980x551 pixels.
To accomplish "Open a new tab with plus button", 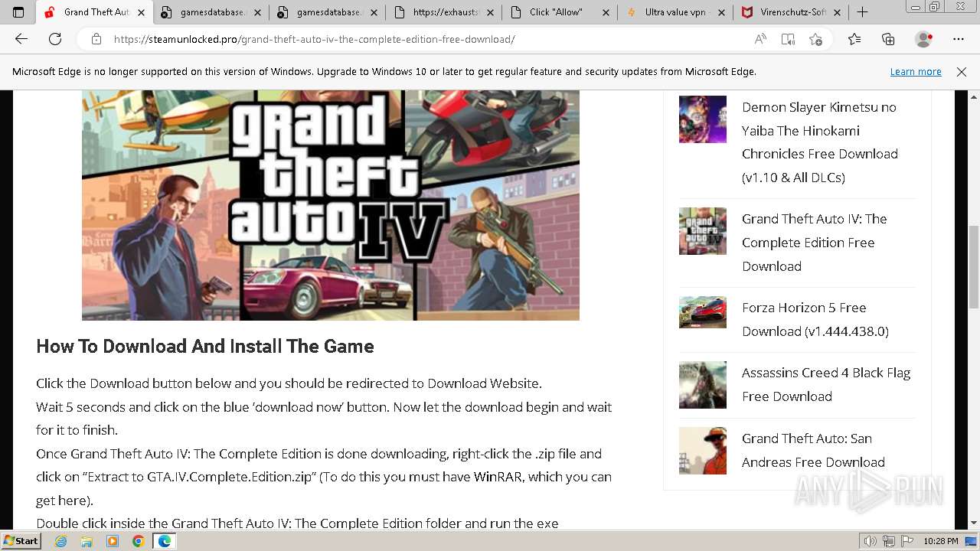I will click(863, 12).
